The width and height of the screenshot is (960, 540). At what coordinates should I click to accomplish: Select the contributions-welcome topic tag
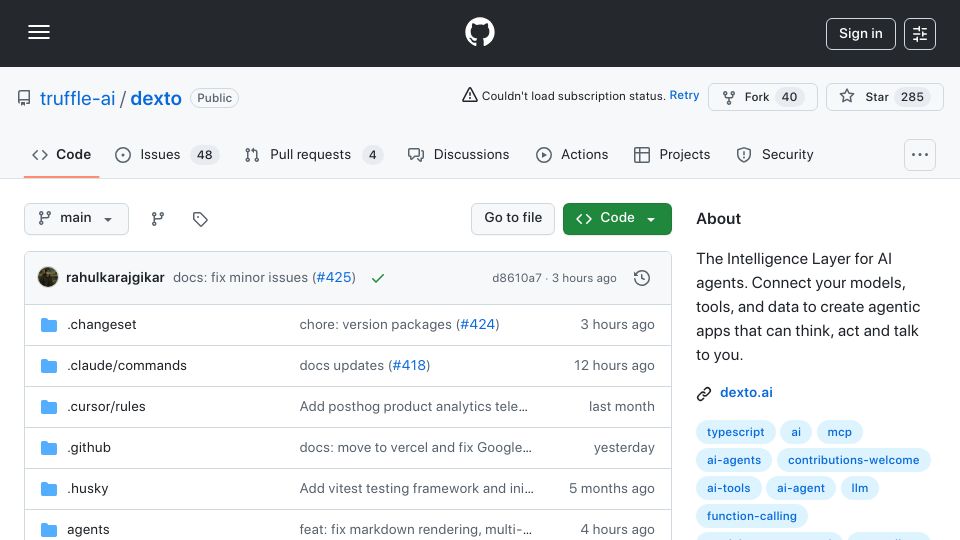click(853, 460)
